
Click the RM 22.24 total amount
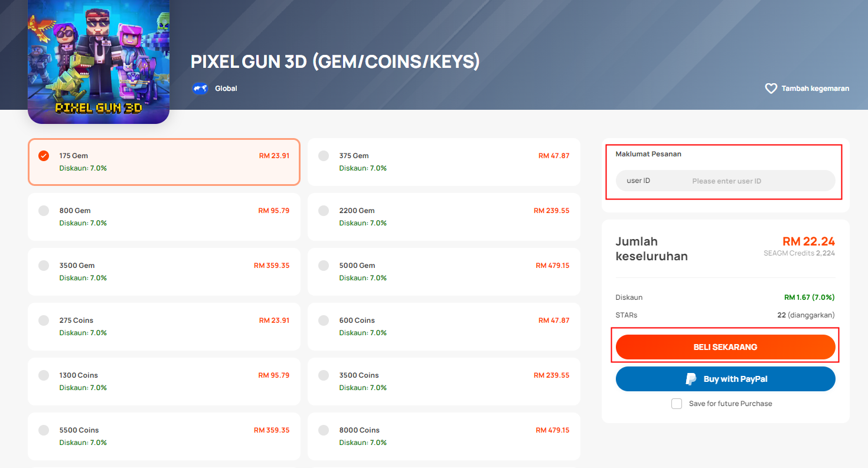point(808,241)
